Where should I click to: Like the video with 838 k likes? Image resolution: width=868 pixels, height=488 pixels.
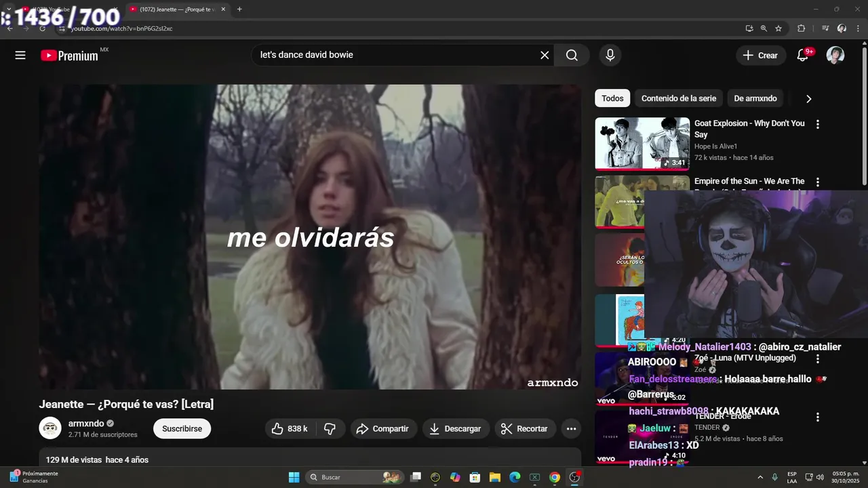tap(290, 428)
